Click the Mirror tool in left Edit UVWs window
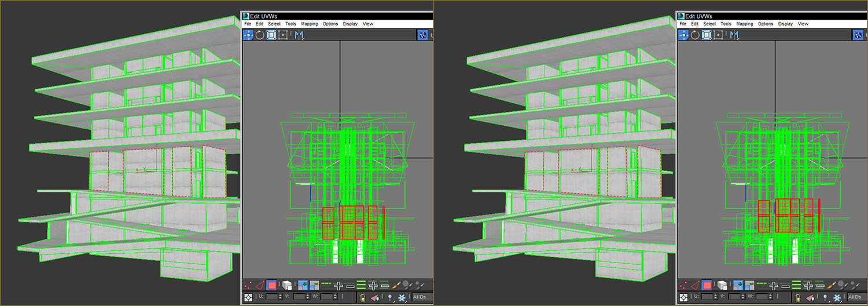This screenshot has height=306, width=868. (299, 35)
